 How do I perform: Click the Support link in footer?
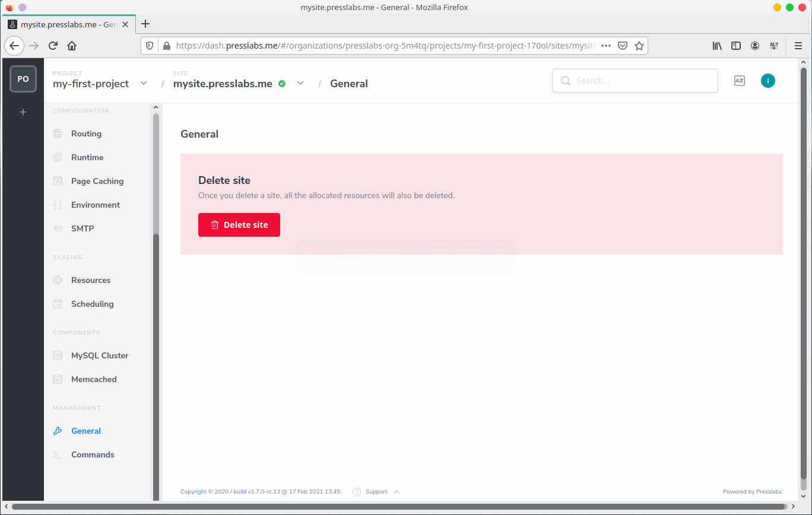[x=376, y=492]
